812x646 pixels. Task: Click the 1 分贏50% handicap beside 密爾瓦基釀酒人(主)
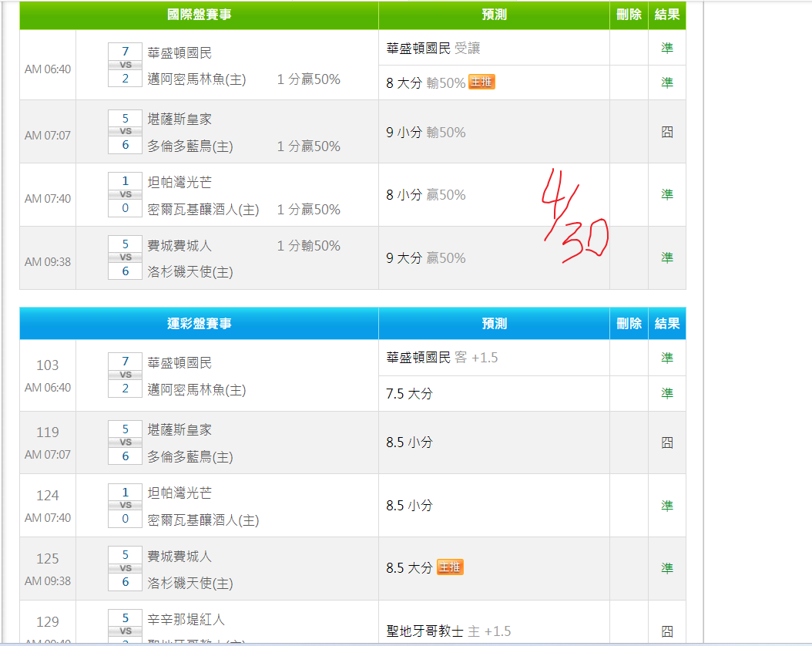[309, 209]
